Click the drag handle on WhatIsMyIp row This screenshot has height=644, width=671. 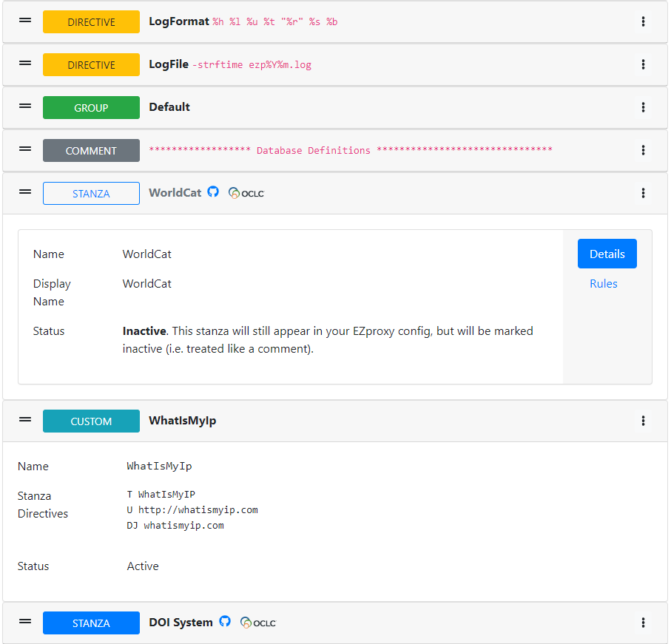[x=25, y=420]
